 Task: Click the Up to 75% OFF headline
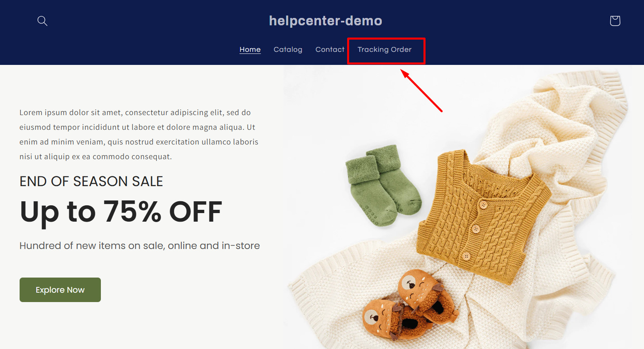point(121,212)
